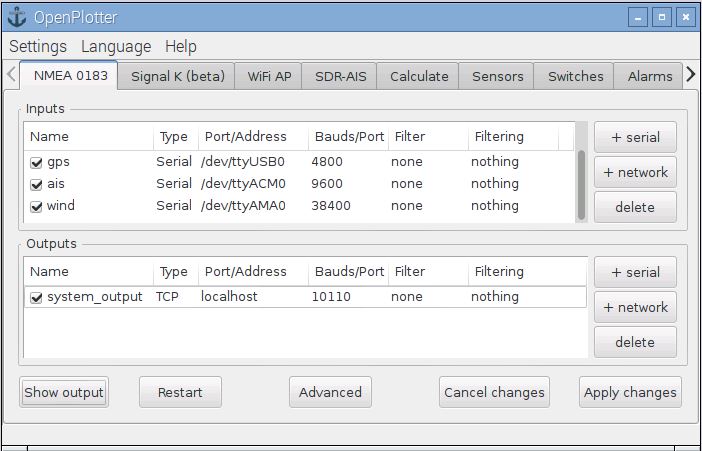Add a serial input with + serial

click(635, 137)
